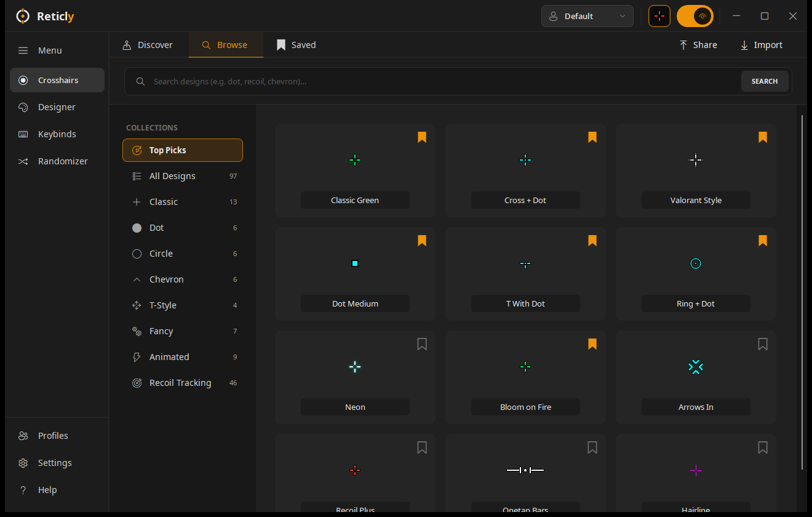Open the hamburger Menu icon
Screen dimensions: 812x517
pyautogui.click(x=23, y=50)
